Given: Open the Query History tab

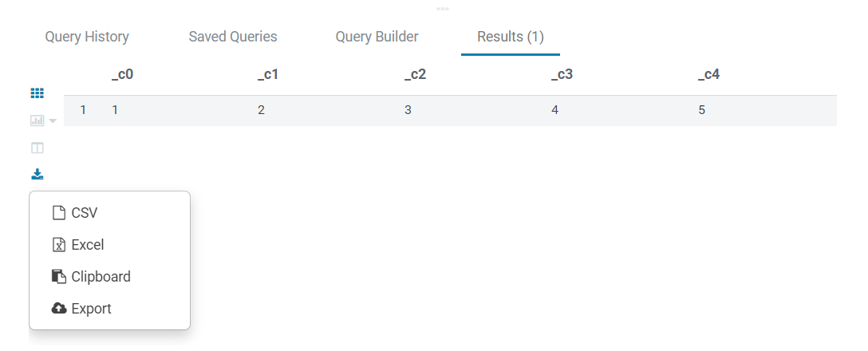Looking at the screenshot, I should tap(87, 37).
